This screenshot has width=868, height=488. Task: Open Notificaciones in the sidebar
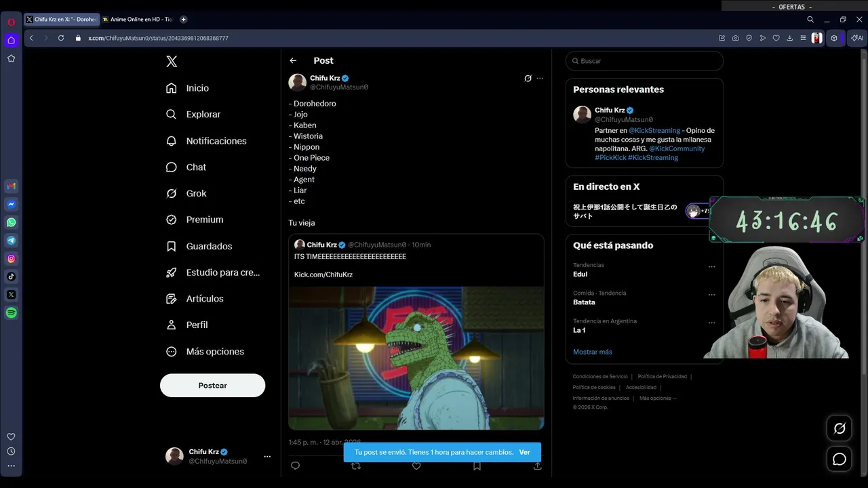click(206, 141)
